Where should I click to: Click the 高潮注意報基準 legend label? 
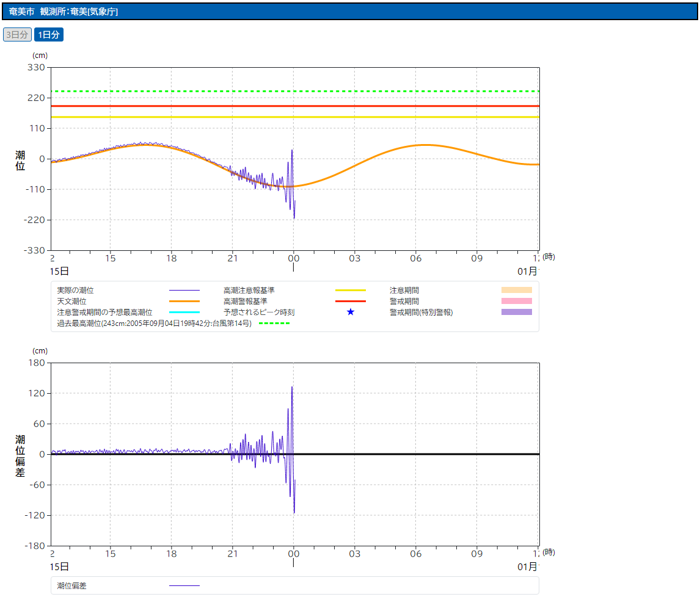click(x=249, y=291)
